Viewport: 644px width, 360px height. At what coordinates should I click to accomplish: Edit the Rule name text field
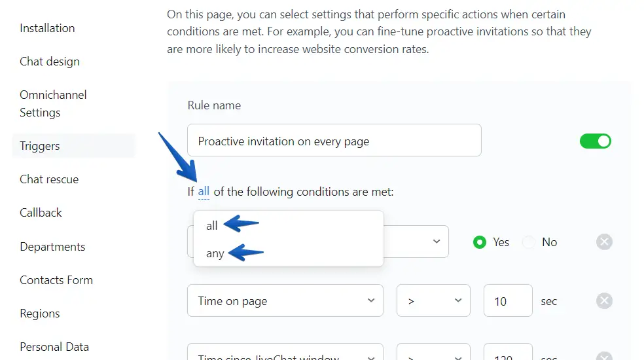334,141
